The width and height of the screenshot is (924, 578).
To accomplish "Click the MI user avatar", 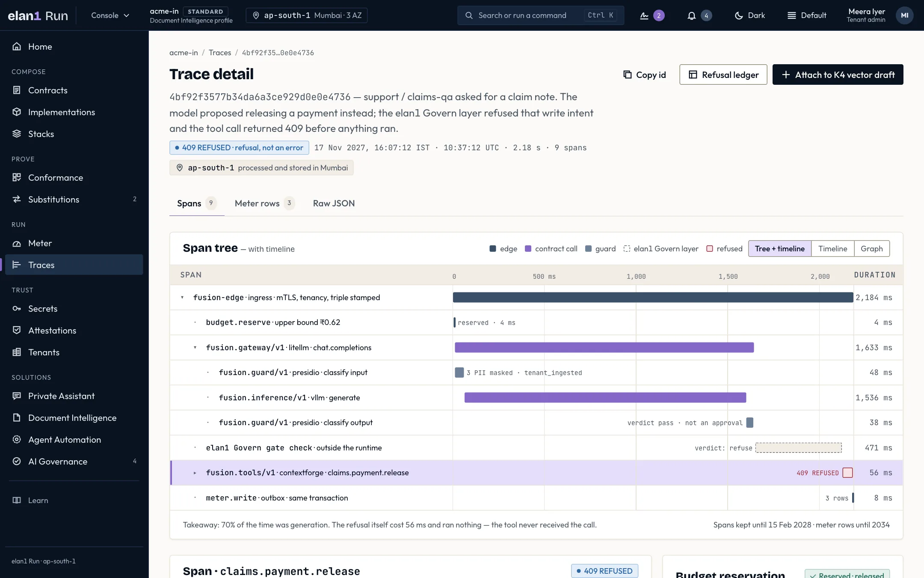I will (x=904, y=15).
